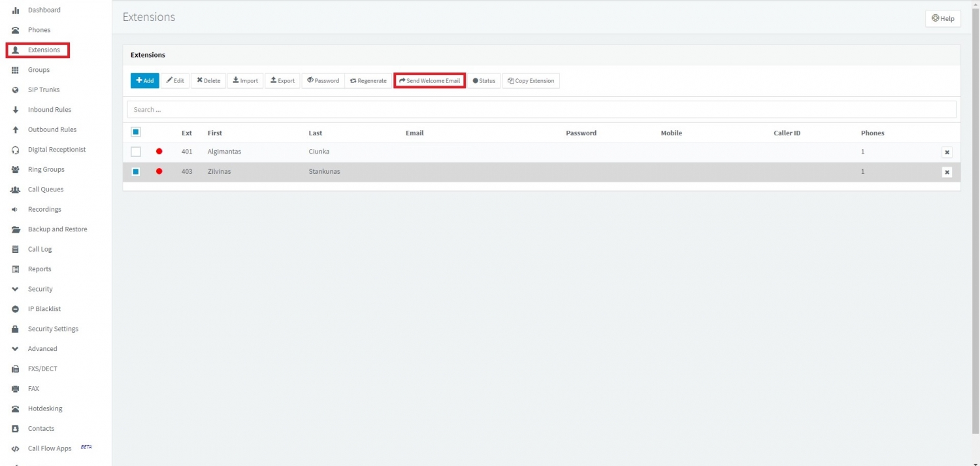Toggle the select-all checkbox in table header
This screenshot has width=980, height=466.
point(136,132)
